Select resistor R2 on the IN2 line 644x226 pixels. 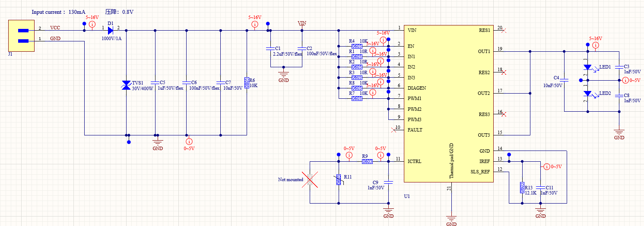pos(357,67)
